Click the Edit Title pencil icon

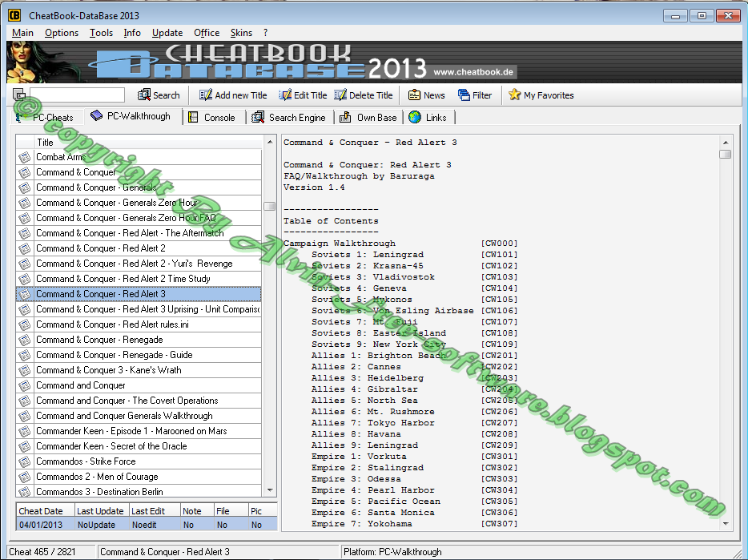click(285, 95)
